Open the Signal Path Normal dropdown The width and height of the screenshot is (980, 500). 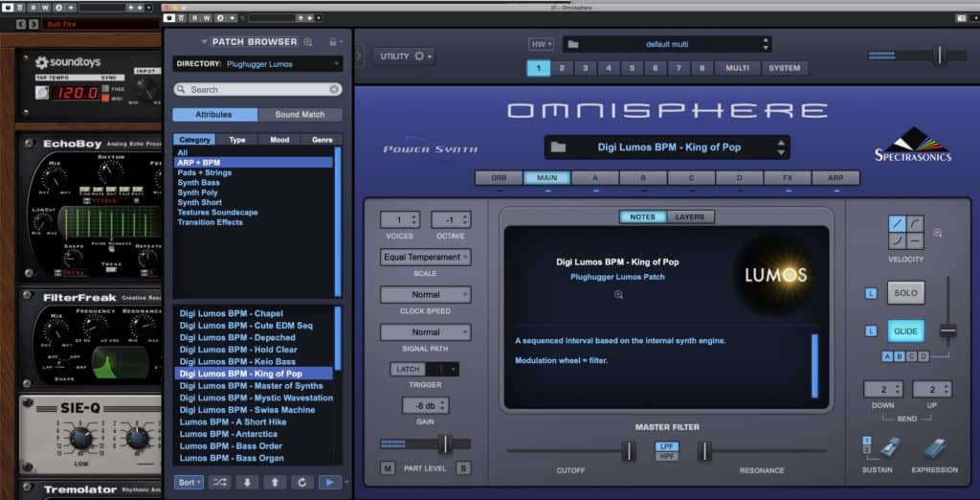[x=426, y=332]
